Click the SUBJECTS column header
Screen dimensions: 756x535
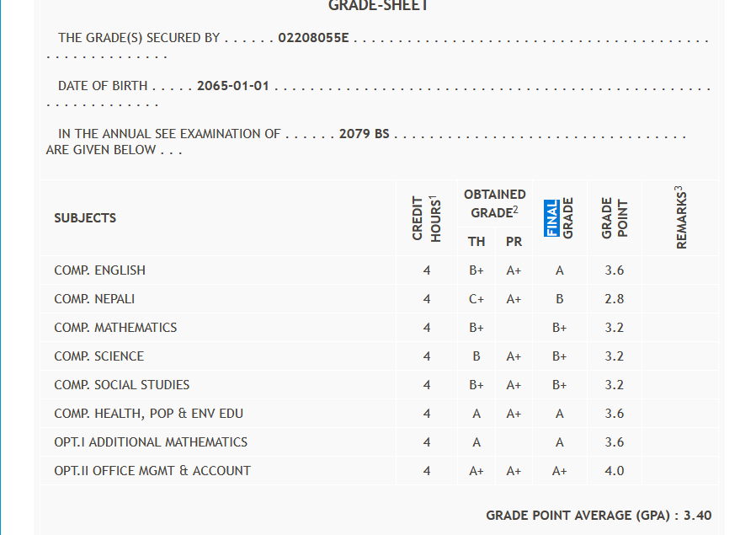coord(85,217)
